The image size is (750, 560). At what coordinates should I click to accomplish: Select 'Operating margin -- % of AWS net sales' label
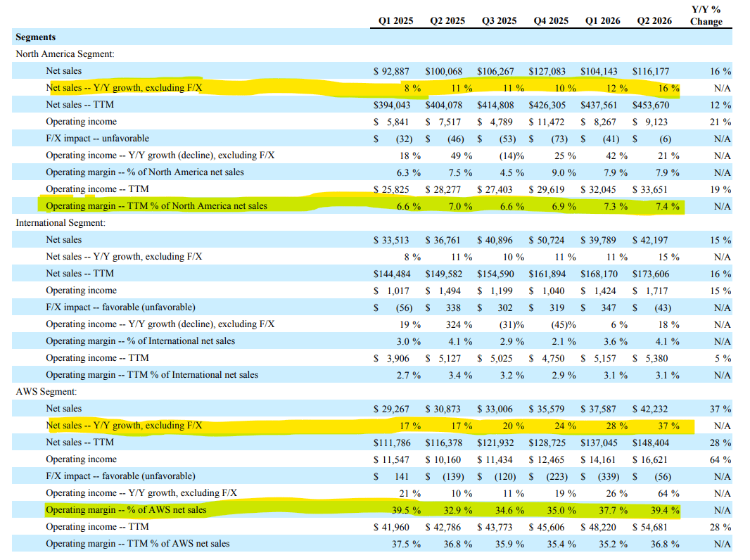126,510
